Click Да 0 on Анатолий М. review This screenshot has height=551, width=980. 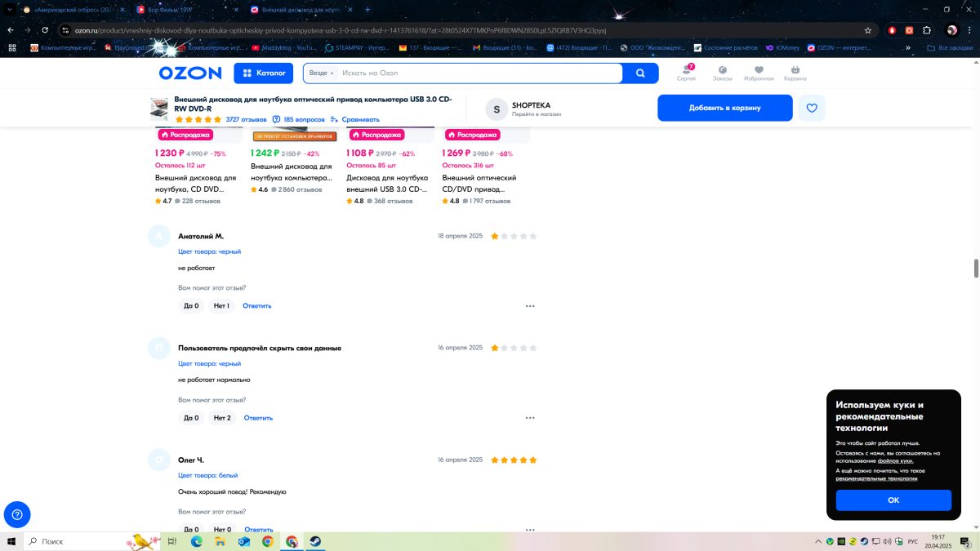(191, 306)
